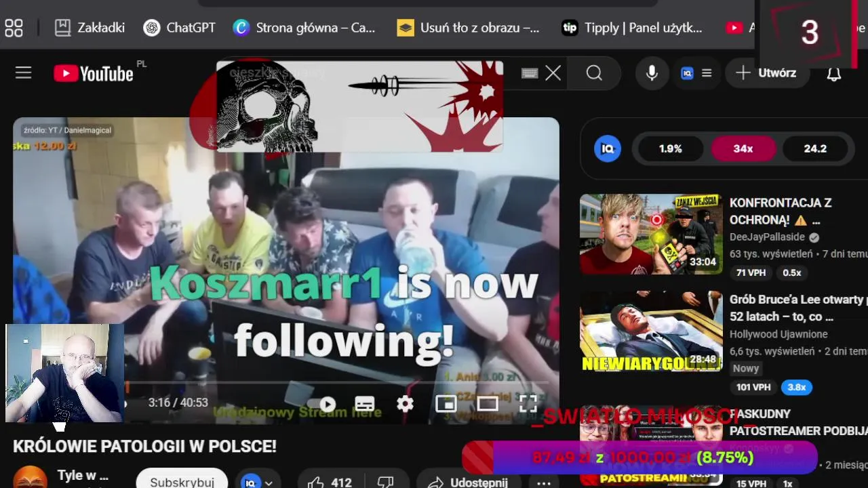868x488 pixels.
Task: Open the browser apps grid icon
Action: tap(14, 28)
